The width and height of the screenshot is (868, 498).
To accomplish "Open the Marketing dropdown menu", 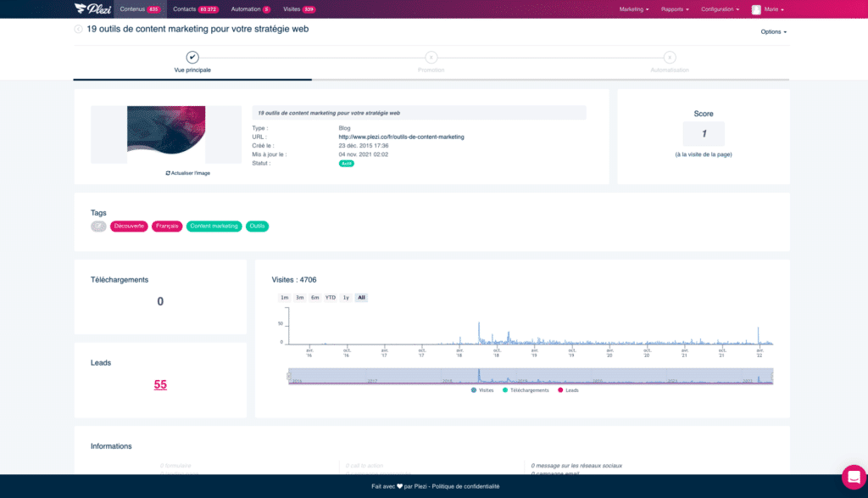I will tap(634, 9).
